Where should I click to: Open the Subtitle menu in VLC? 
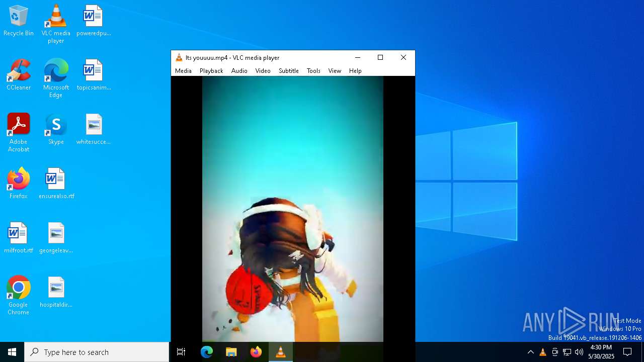coord(289,71)
